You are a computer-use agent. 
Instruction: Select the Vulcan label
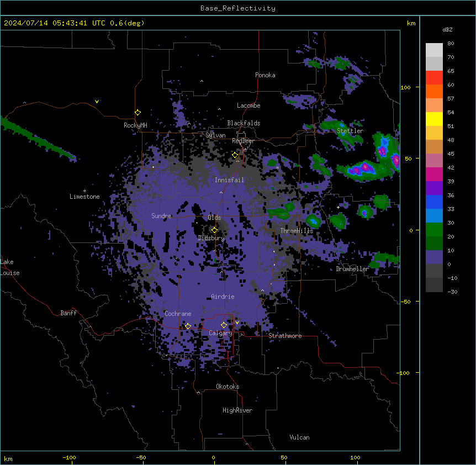pos(299,437)
